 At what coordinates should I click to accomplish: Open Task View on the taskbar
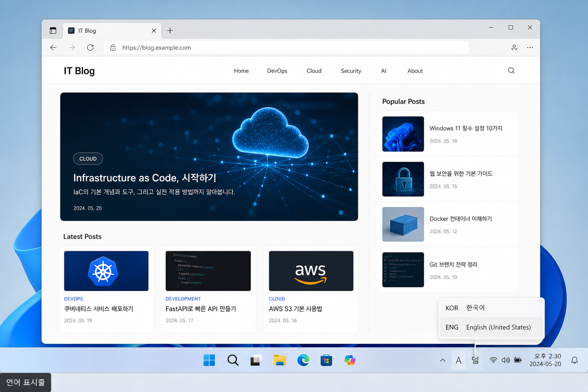click(256, 360)
